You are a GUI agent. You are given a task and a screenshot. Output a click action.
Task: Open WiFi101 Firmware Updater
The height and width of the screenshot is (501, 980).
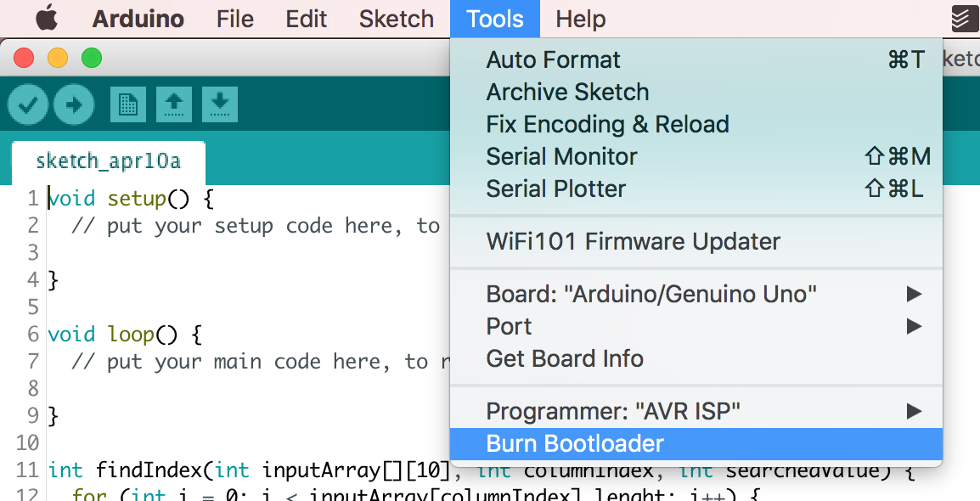(696, 242)
